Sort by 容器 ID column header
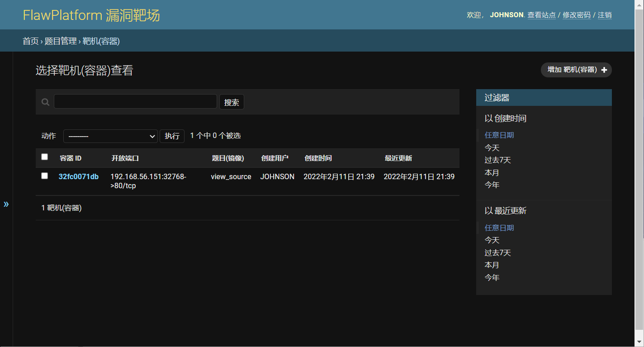The height and width of the screenshot is (347, 644). point(71,158)
